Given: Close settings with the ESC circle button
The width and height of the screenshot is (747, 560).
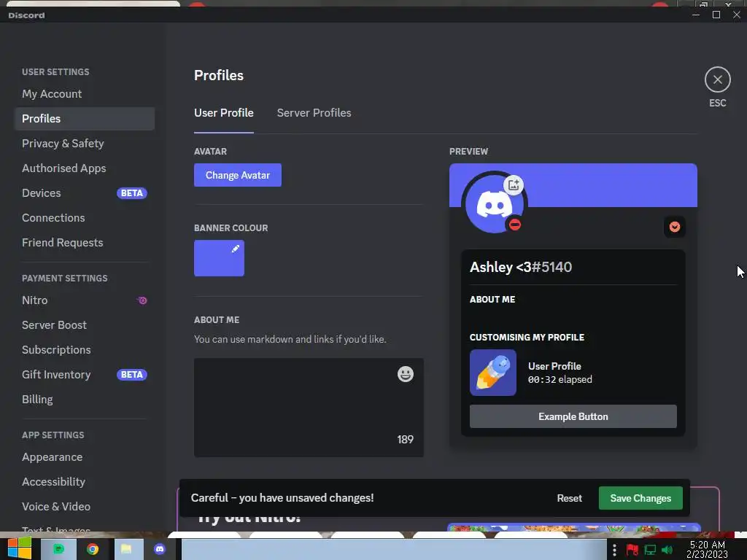Looking at the screenshot, I should [x=718, y=79].
